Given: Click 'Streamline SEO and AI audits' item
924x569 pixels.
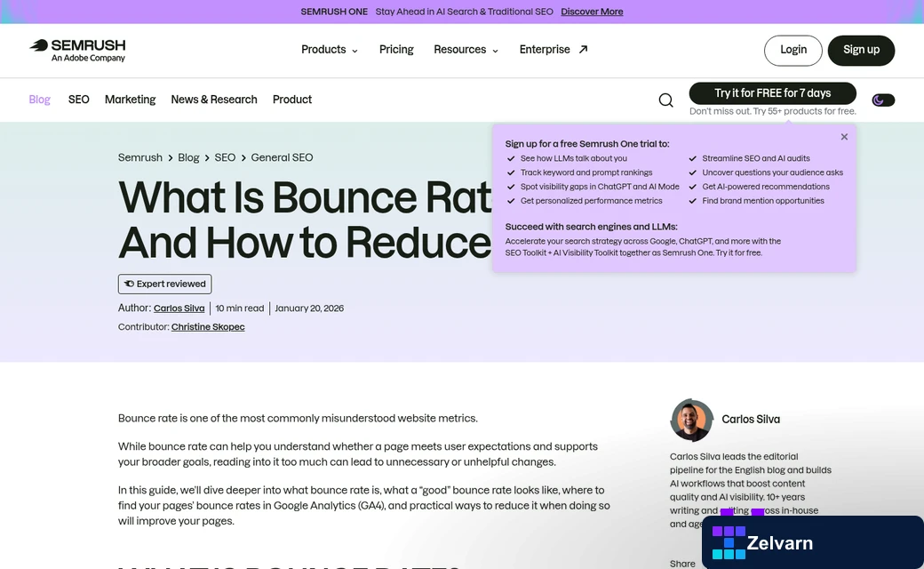Looking at the screenshot, I should (755, 158).
